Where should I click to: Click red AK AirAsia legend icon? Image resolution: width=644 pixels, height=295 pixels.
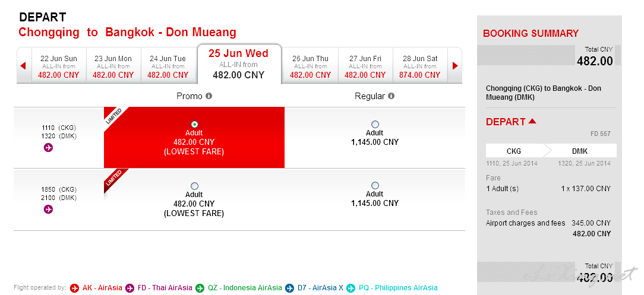pos(74,288)
